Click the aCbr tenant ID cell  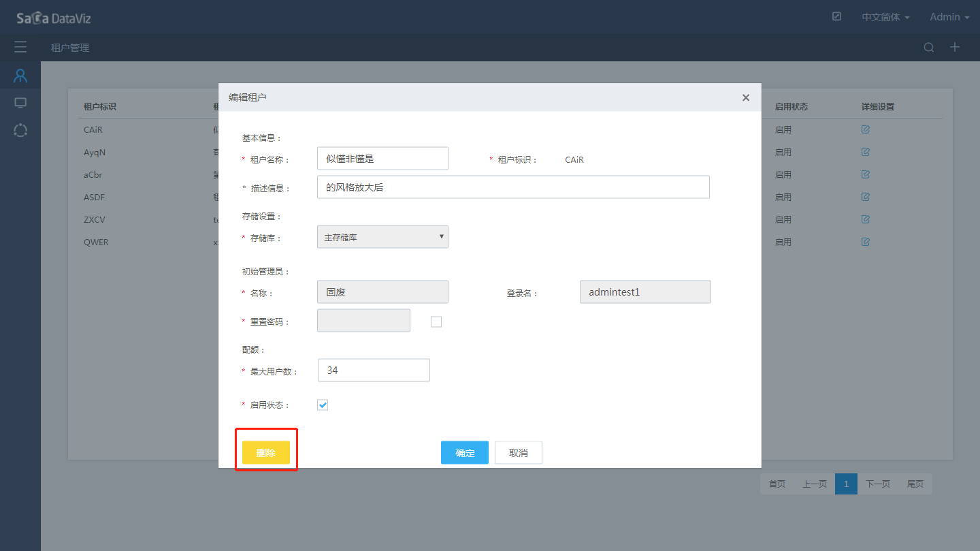(93, 174)
